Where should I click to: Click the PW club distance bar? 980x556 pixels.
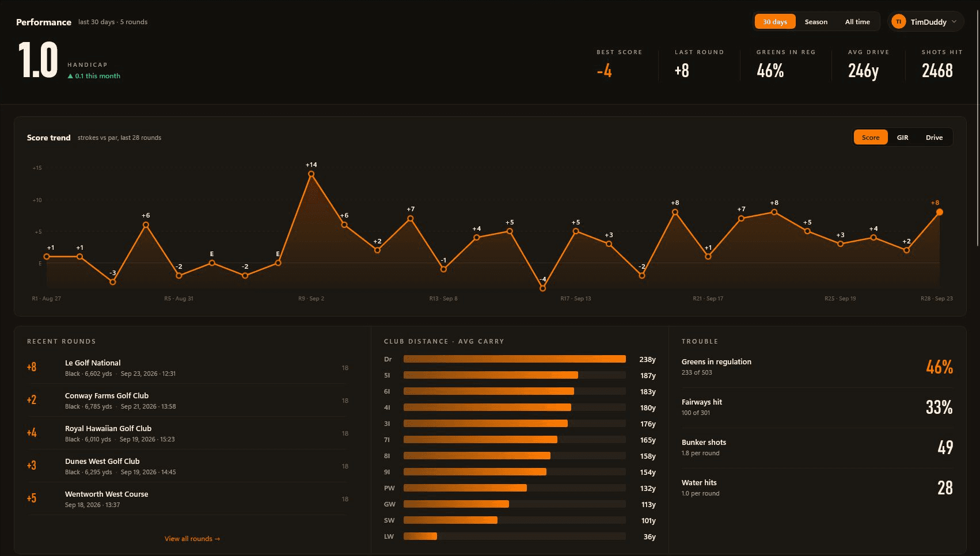click(465, 488)
